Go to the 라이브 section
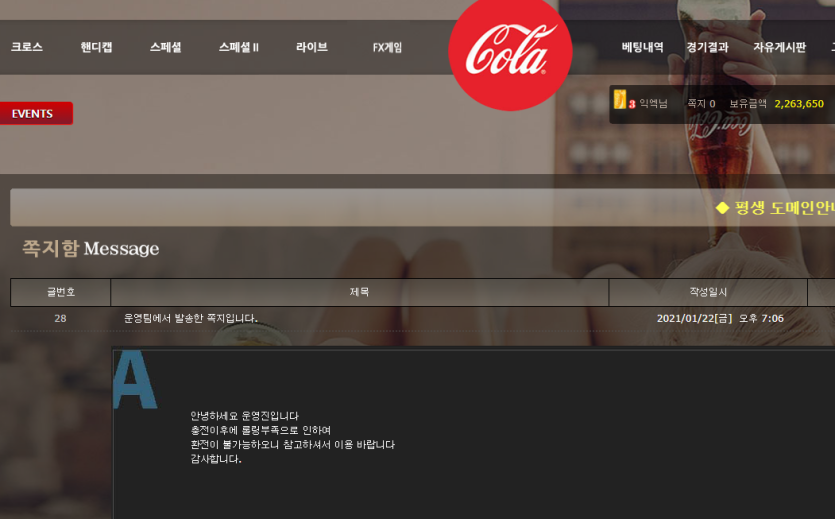This screenshot has height=519, width=835. coord(312,47)
